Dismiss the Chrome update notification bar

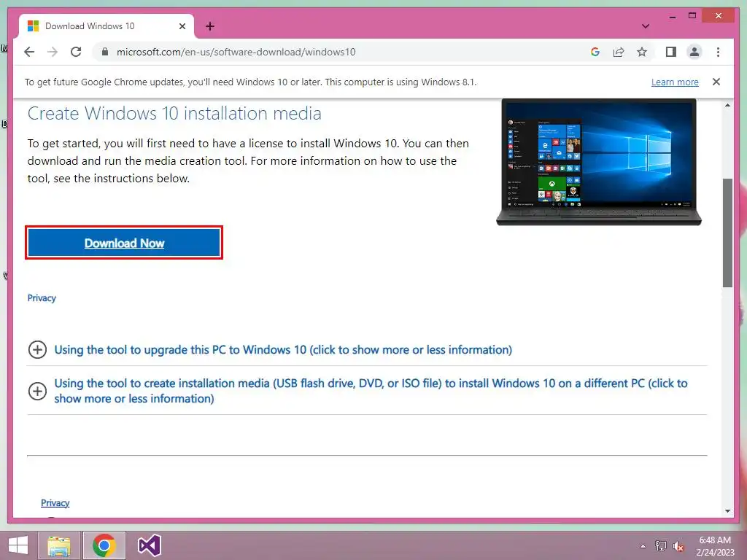click(716, 82)
